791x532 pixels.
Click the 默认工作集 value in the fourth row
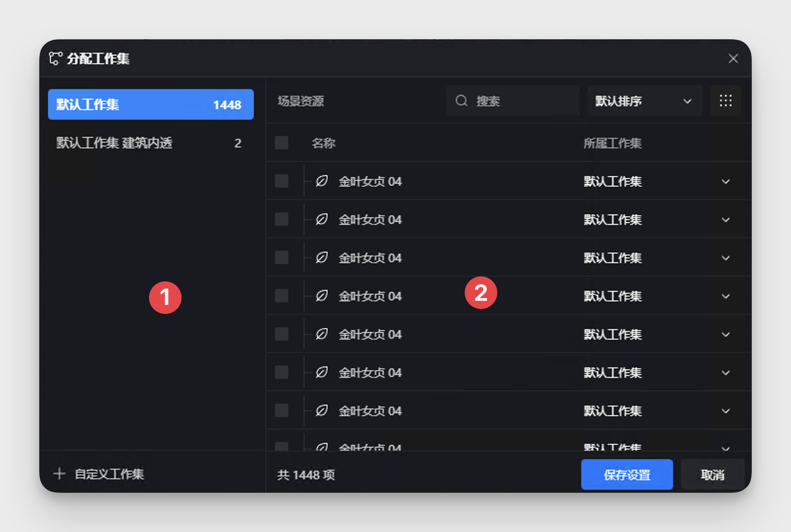tap(612, 296)
